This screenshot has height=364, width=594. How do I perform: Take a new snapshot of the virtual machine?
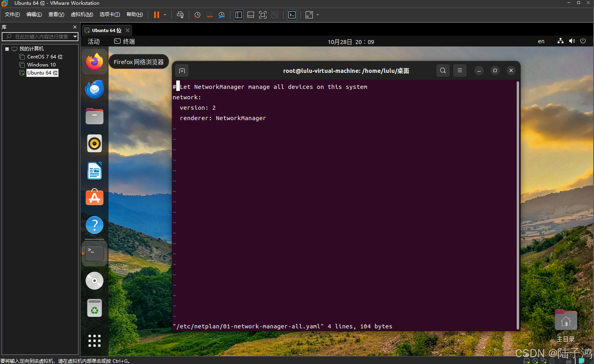click(197, 15)
